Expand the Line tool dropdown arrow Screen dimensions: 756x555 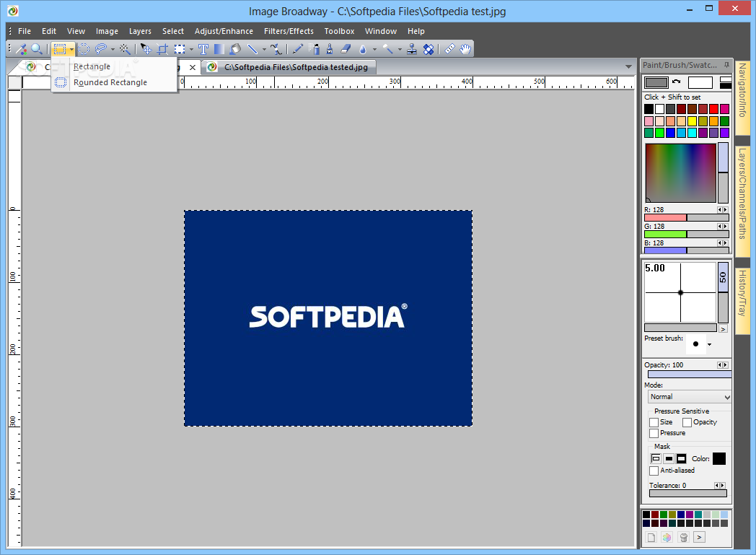coord(264,49)
